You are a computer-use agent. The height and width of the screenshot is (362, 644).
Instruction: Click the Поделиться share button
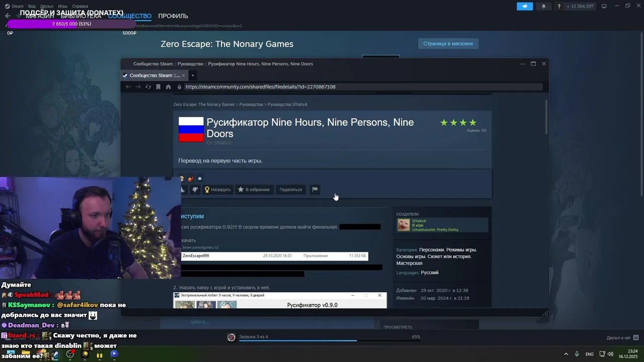pyautogui.click(x=291, y=190)
